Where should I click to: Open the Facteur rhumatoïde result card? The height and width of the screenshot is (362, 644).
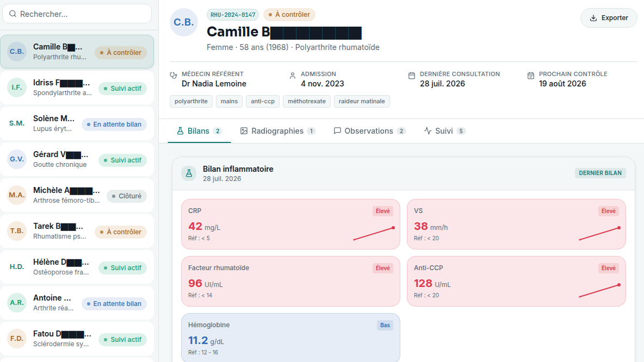(290, 281)
